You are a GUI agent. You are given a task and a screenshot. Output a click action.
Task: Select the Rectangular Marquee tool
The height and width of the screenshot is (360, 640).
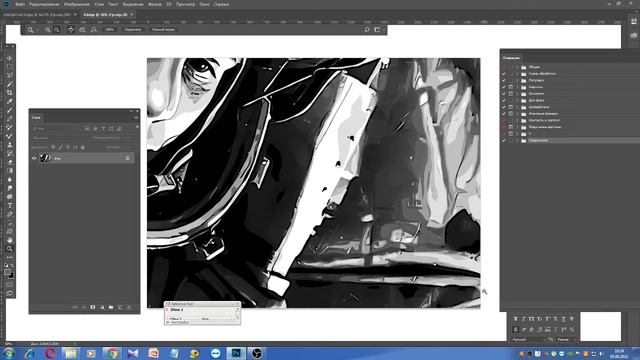[10, 67]
